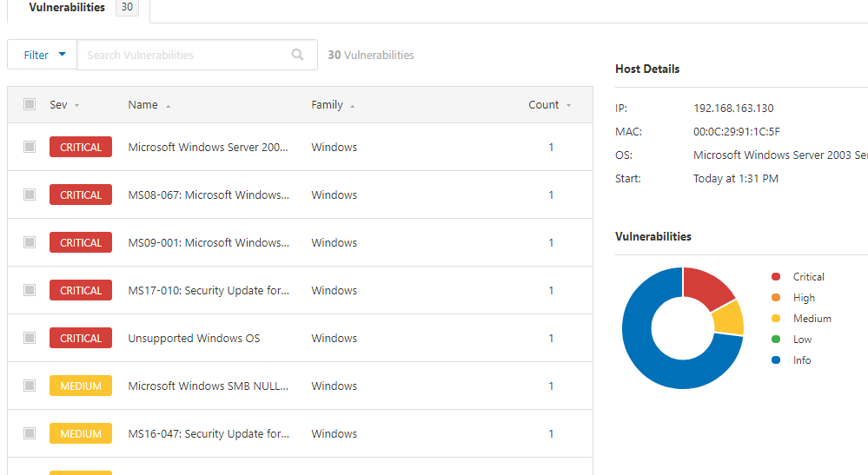Click MEDIUM badge on MS16-047 row

(80, 433)
